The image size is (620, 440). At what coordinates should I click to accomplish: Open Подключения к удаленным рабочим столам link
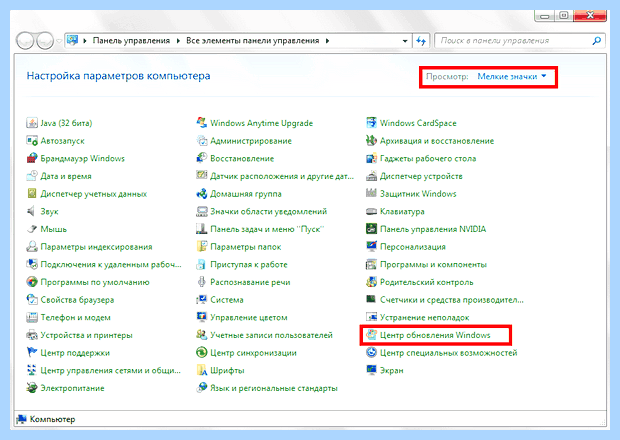[x=111, y=264]
